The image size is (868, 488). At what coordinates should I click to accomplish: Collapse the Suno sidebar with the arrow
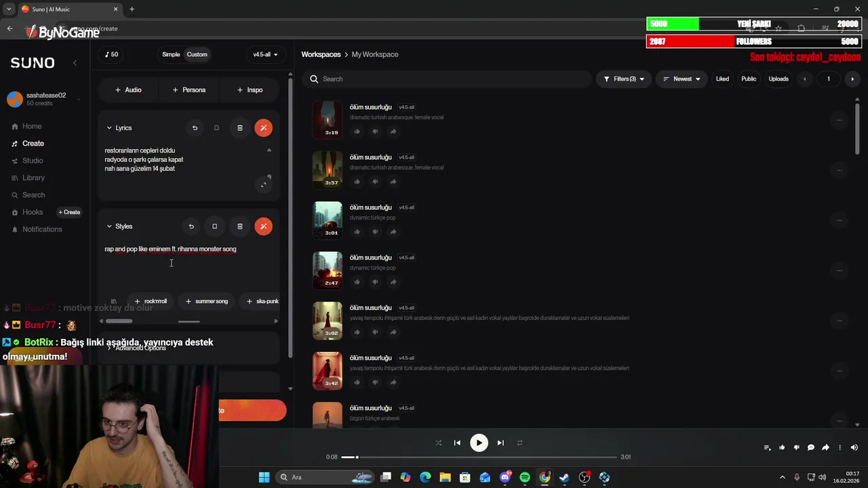pos(75,62)
